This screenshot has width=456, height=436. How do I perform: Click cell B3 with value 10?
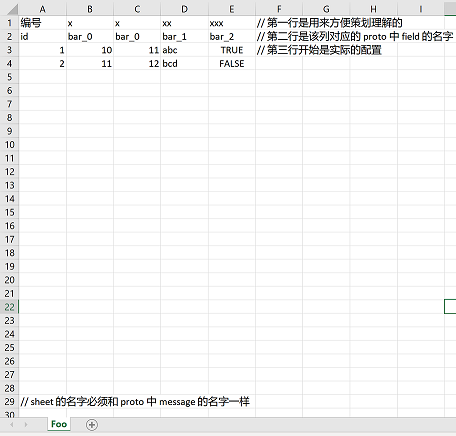click(x=90, y=50)
